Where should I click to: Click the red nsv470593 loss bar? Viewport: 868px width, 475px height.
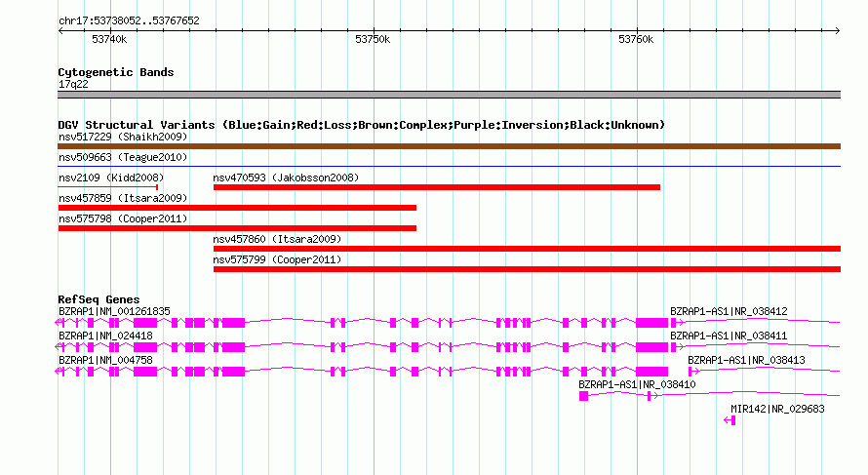click(x=437, y=187)
